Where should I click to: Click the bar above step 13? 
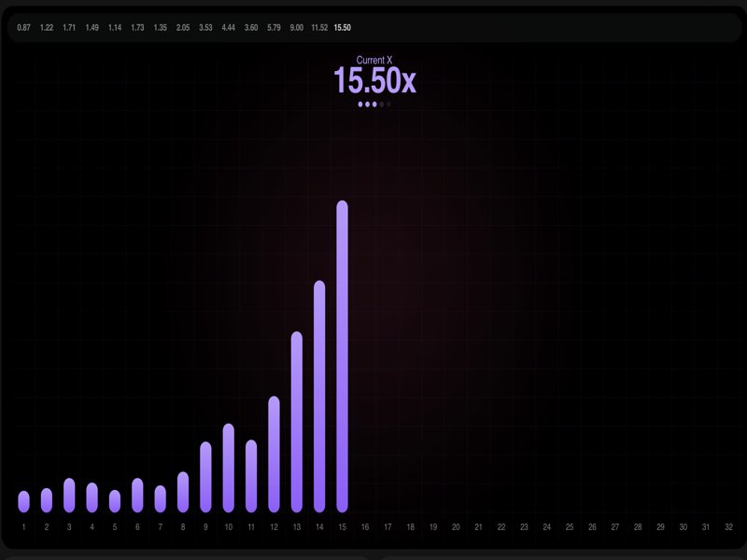(x=297, y=422)
